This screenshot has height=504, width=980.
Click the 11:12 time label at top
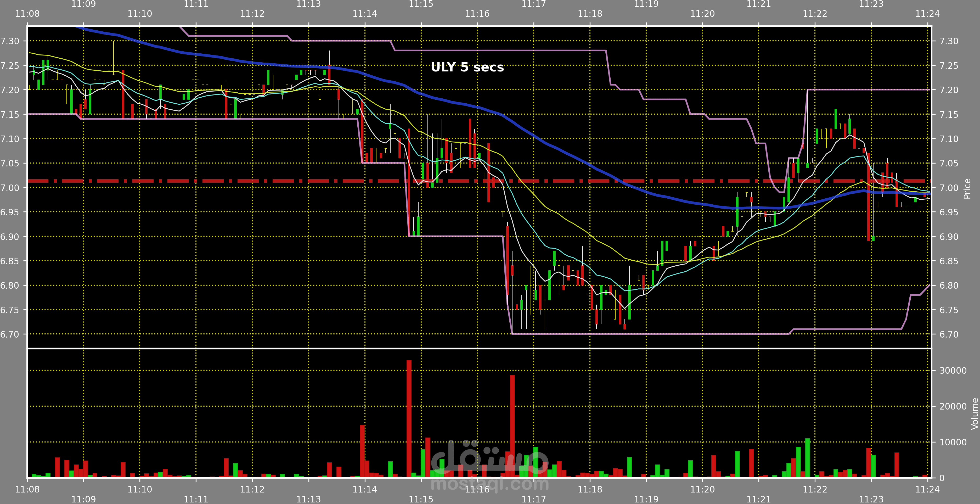click(x=252, y=14)
